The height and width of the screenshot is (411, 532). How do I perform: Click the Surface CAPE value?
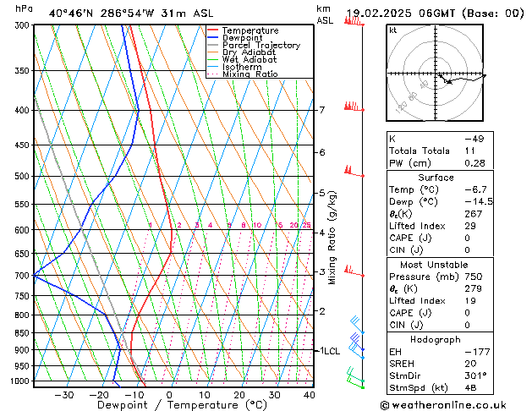467,238
